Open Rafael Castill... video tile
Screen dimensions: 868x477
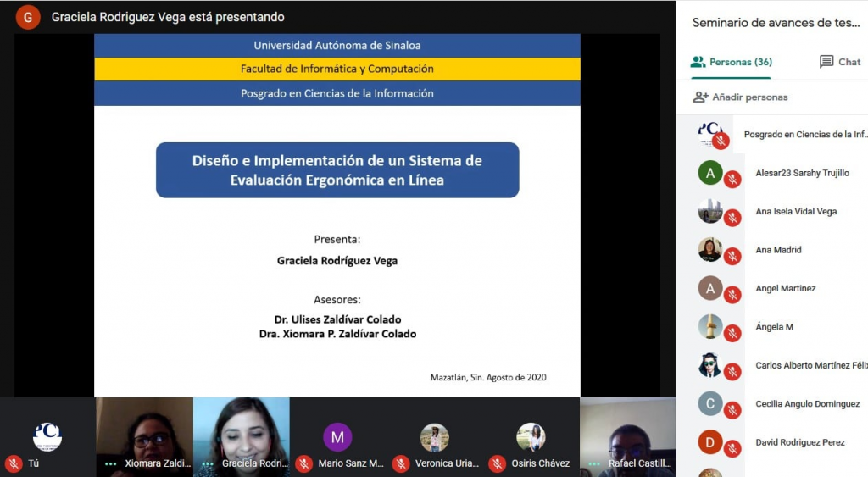628,437
